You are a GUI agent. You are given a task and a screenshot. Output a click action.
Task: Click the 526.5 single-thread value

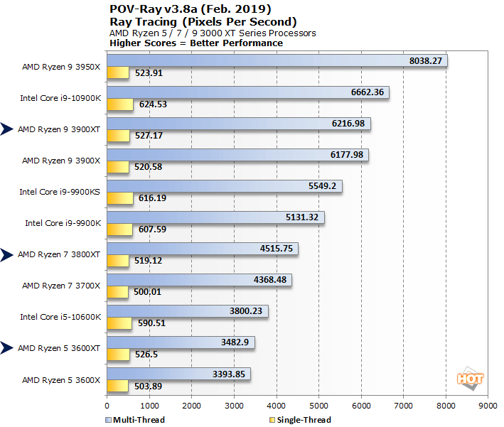coord(146,355)
